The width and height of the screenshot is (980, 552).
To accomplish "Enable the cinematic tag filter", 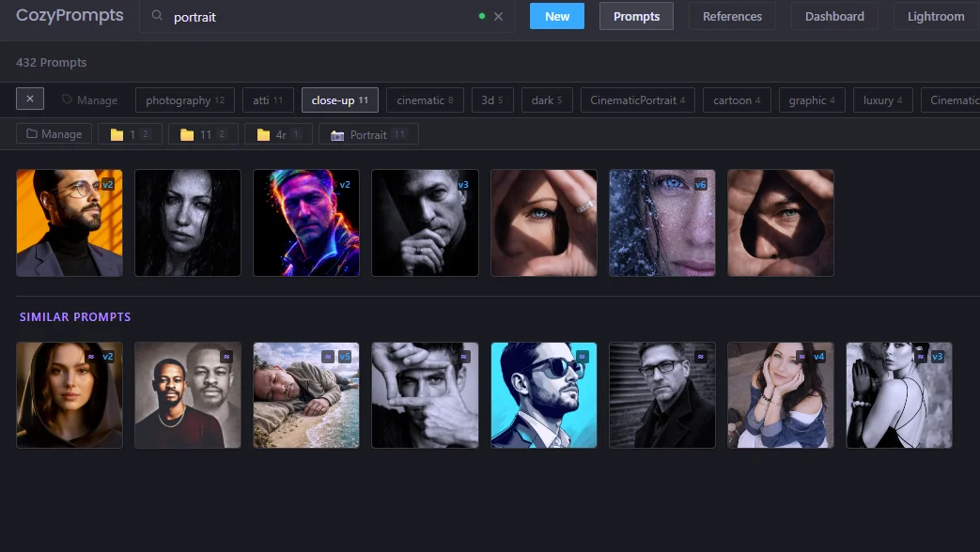I will pyautogui.click(x=425, y=100).
